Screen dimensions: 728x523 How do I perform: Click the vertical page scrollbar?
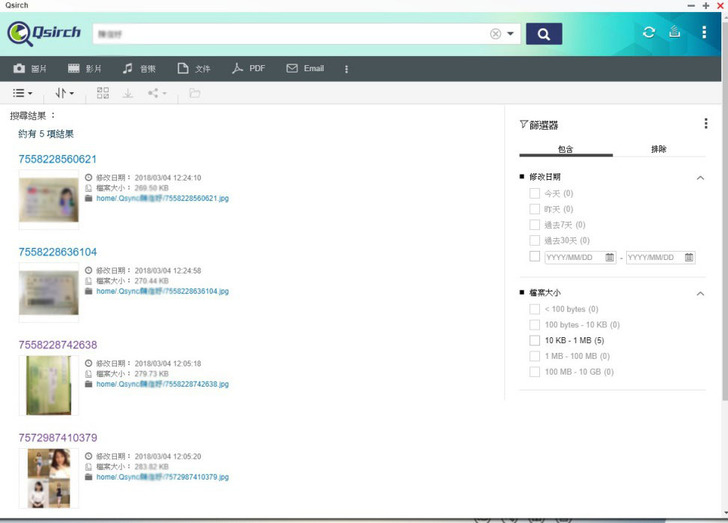click(x=725, y=209)
